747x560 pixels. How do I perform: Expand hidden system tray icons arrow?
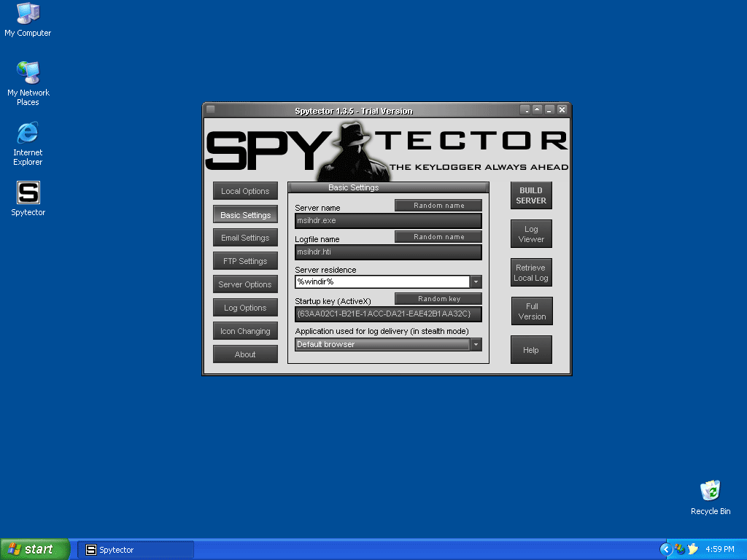665,549
